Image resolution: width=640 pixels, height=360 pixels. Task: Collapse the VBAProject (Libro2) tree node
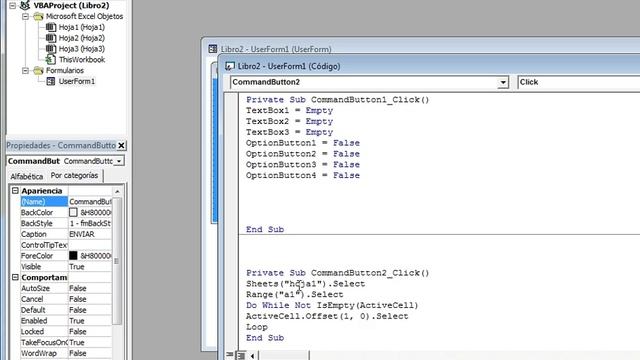[x=13, y=6]
